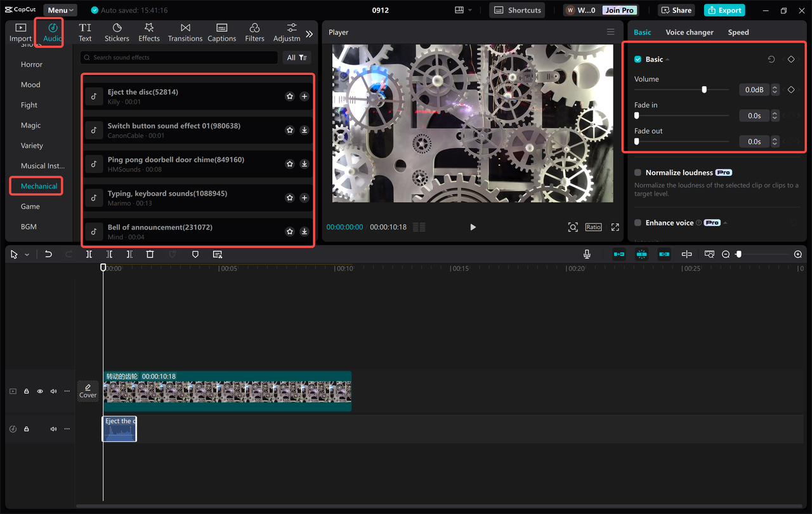Mute the main video track
The width and height of the screenshot is (812, 514).
[x=53, y=391]
